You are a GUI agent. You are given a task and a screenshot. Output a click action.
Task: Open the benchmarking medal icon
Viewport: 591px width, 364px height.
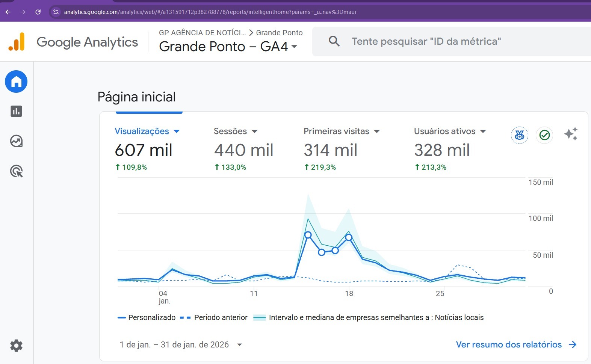coord(520,135)
